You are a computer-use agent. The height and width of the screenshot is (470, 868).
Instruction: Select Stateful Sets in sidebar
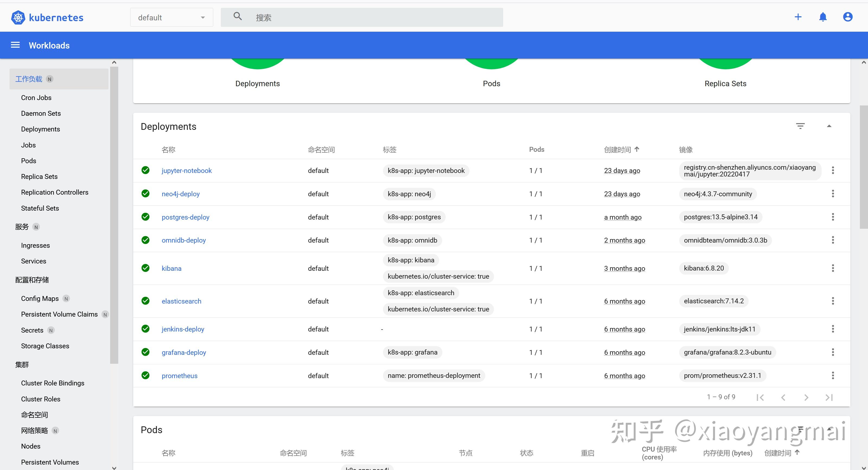pos(40,208)
